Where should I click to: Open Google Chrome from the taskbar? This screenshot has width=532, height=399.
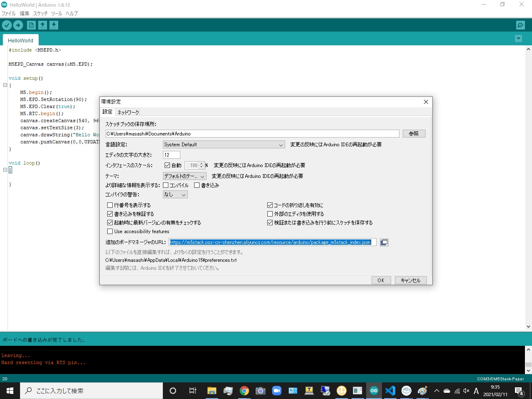244,391
